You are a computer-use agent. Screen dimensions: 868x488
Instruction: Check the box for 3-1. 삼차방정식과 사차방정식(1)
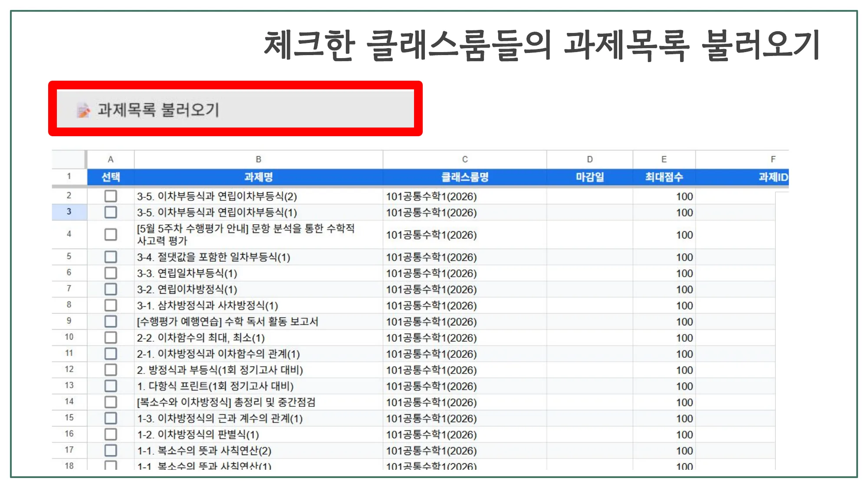pos(111,305)
